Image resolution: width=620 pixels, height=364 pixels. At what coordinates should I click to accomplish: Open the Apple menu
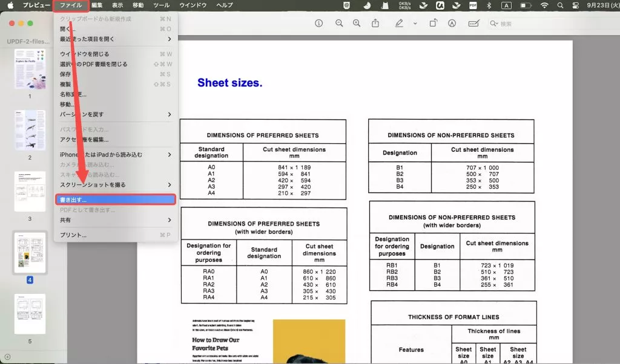(11, 5)
